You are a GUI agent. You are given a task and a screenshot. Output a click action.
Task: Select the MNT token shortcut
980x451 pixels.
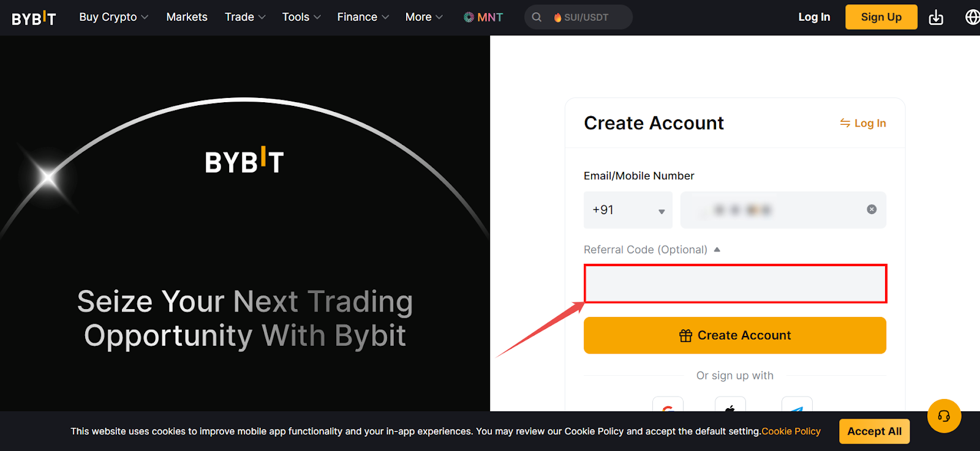(x=483, y=17)
